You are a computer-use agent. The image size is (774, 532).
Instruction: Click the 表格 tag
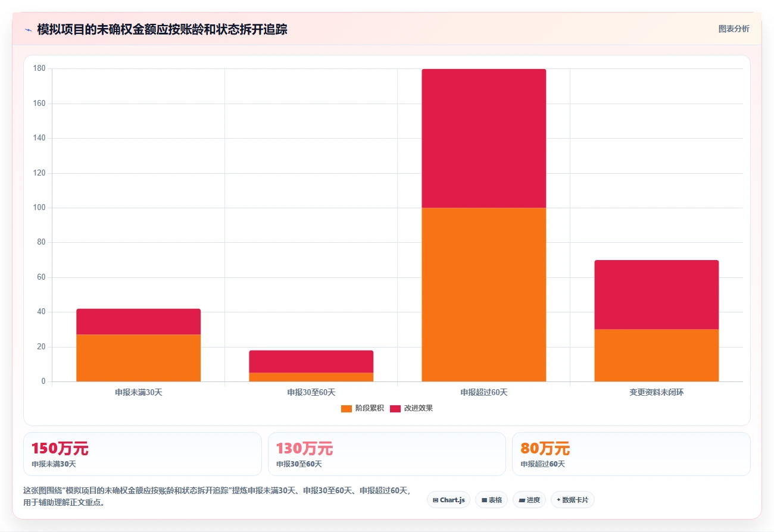point(491,500)
